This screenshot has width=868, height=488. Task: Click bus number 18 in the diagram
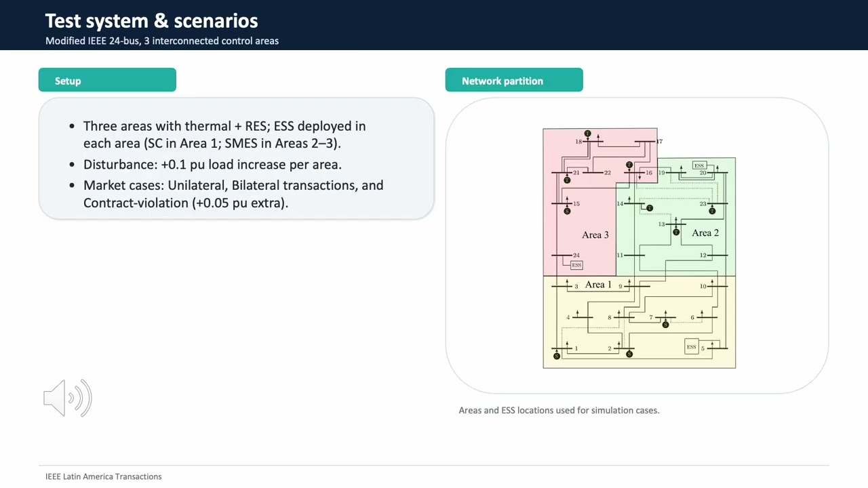578,142
